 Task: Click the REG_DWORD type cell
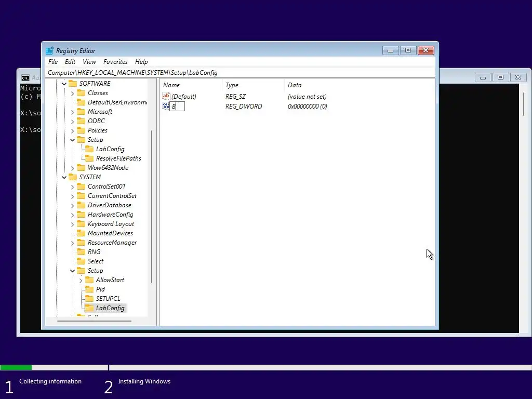[244, 106]
